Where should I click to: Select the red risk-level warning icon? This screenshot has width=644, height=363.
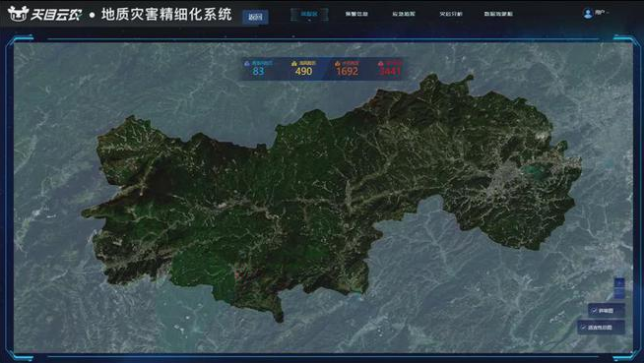(x=381, y=63)
